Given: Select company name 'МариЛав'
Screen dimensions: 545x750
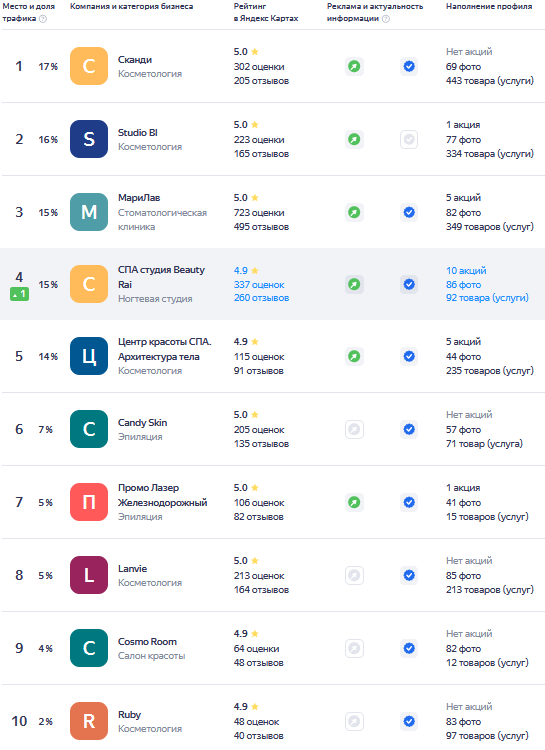Looking at the screenshot, I should (139, 198).
